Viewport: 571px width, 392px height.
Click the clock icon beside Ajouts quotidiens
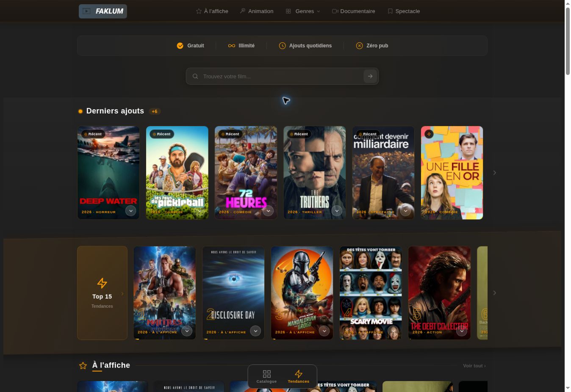[283, 46]
